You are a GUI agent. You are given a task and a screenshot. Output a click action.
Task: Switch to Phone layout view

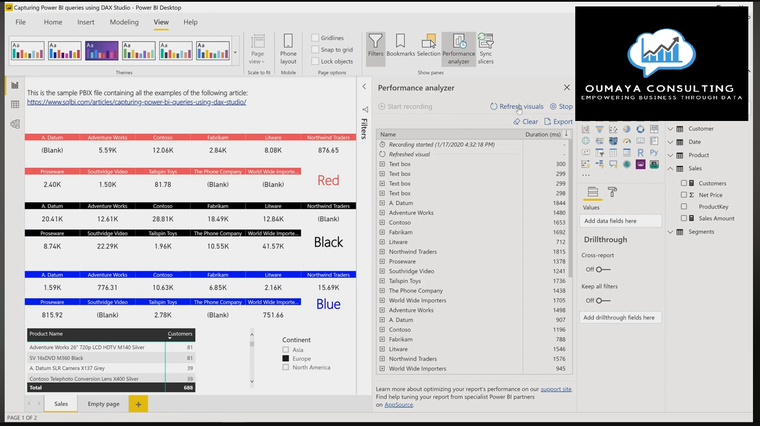[288, 46]
